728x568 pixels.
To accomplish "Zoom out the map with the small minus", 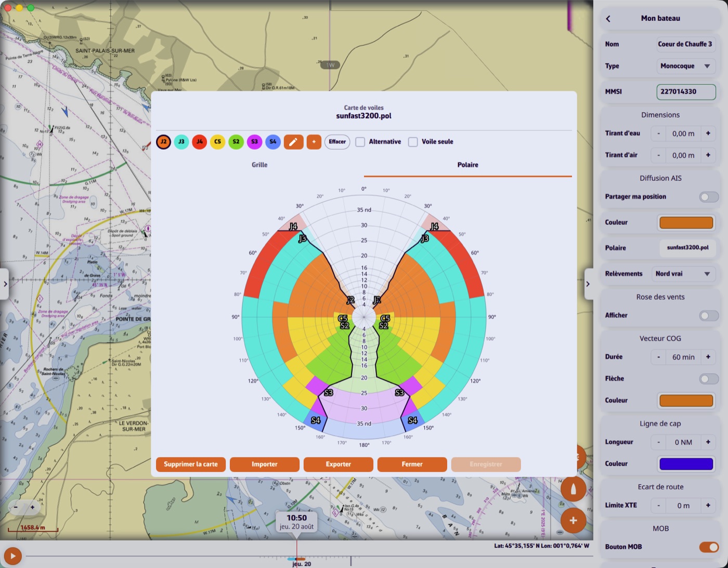I will coord(16,507).
